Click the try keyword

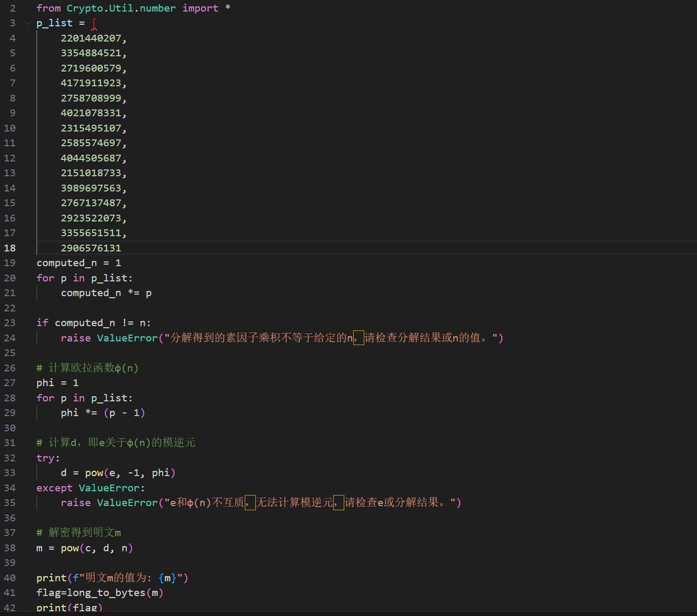[x=45, y=458]
